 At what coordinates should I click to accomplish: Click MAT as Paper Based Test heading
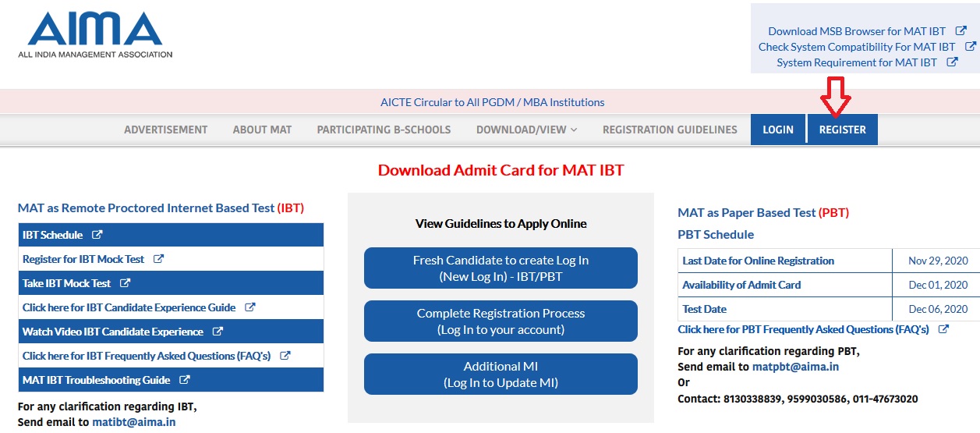(763, 212)
